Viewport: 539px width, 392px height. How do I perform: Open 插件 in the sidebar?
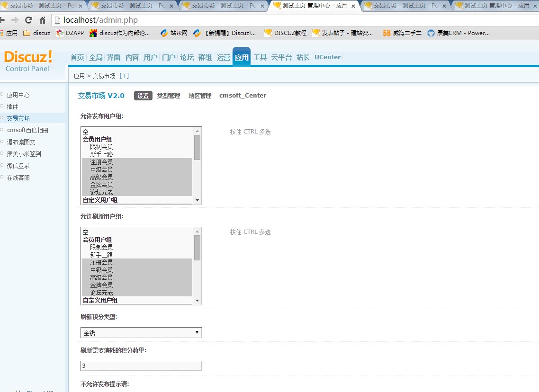12,107
